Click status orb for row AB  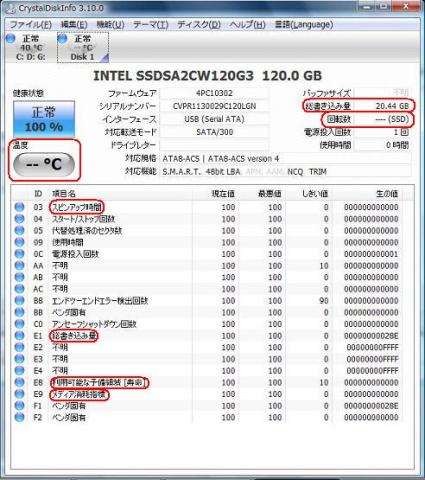pos(20,277)
